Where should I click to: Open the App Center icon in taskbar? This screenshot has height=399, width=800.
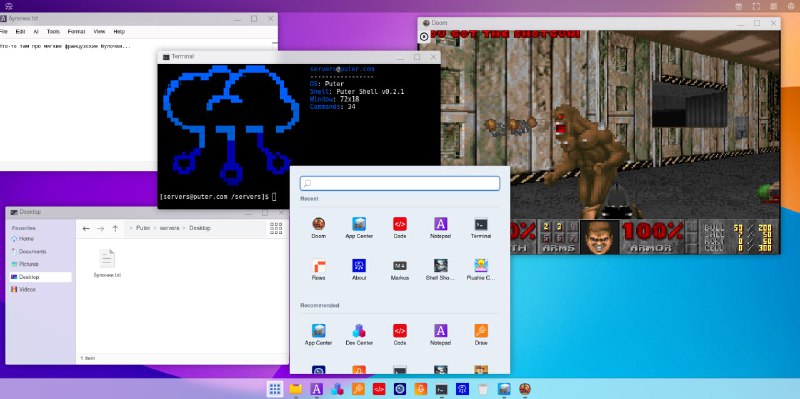click(x=504, y=389)
